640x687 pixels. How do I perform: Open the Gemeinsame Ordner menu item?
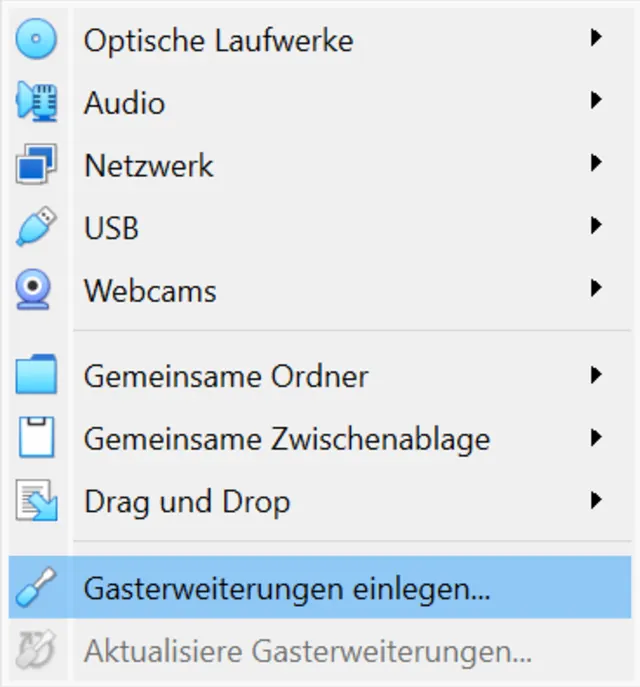click(226, 376)
